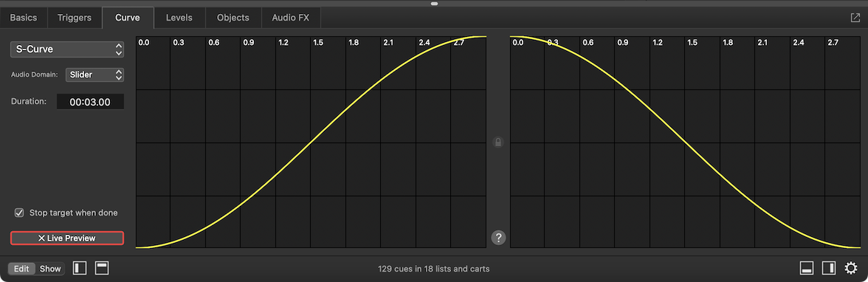Switch to Edit mode

pyautogui.click(x=21, y=269)
